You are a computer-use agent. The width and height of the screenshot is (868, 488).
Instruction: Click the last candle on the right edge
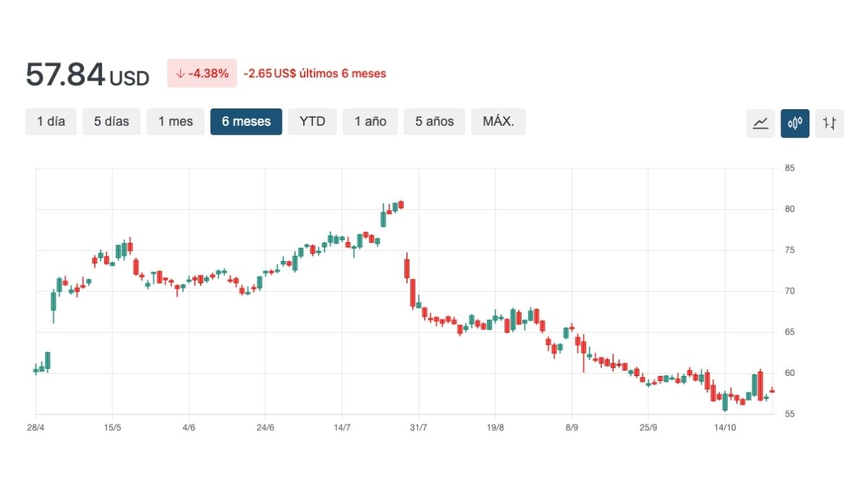[x=772, y=390]
